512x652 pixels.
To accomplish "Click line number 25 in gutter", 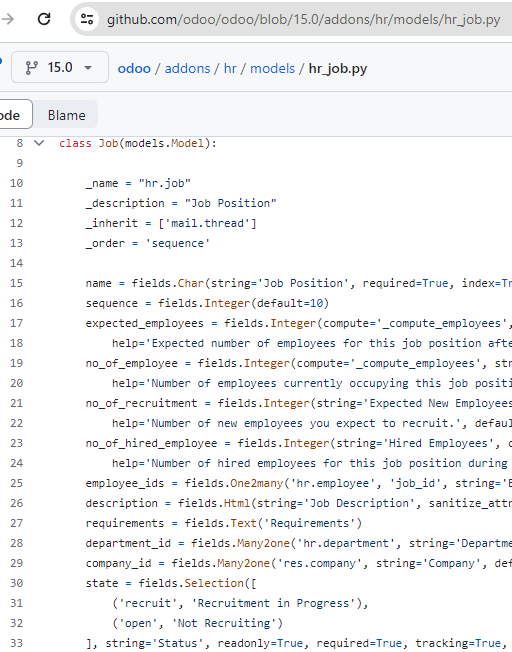I will tap(16, 483).
